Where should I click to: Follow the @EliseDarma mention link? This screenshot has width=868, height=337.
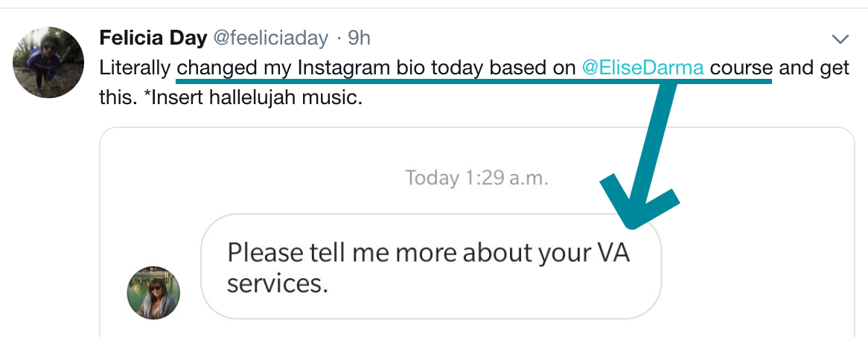click(x=642, y=68)
